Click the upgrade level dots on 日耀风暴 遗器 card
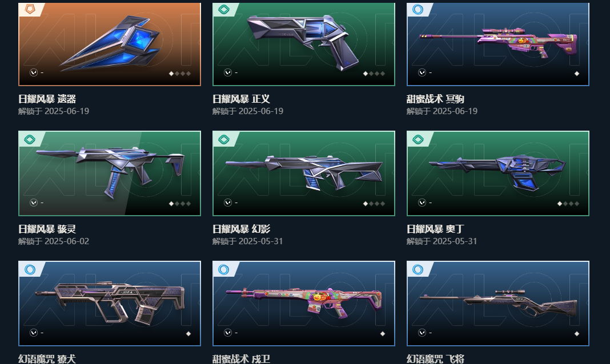The image size is (610, 364). [x=180, y=74]
